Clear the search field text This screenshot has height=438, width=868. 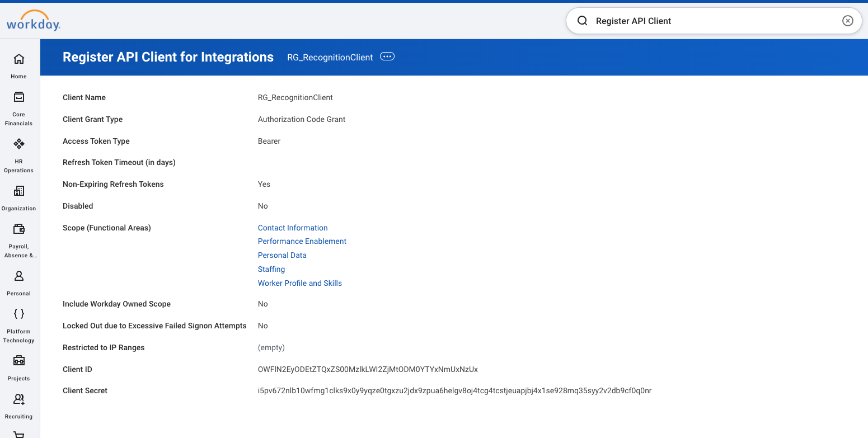coord(848,21)
